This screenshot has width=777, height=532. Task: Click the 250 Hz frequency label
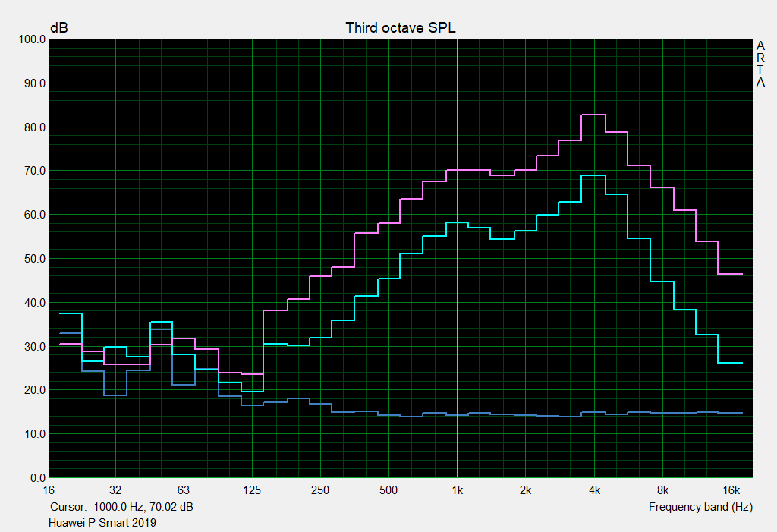(320, 490)
